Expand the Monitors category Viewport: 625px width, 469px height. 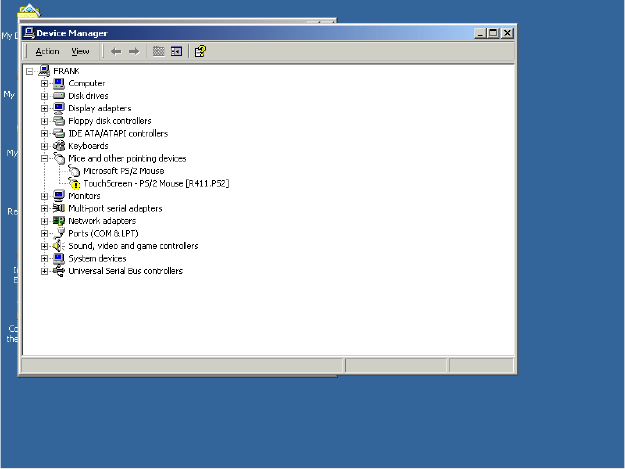(44, 196)
